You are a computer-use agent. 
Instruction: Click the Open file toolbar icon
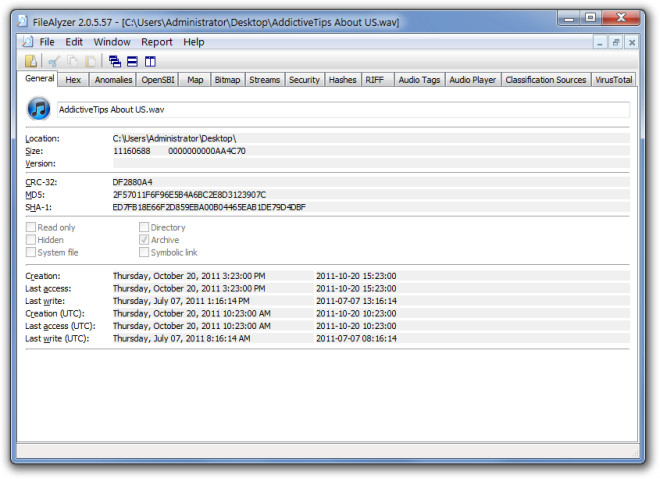pyautogui.click(x=31, y=61)
